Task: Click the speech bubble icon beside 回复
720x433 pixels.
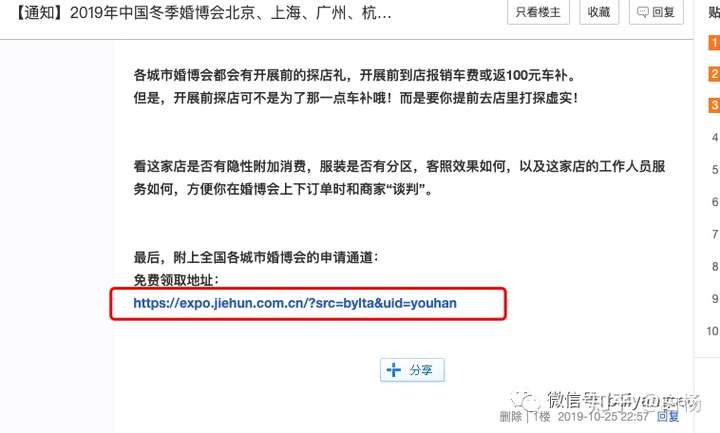Action: (643, 12)
